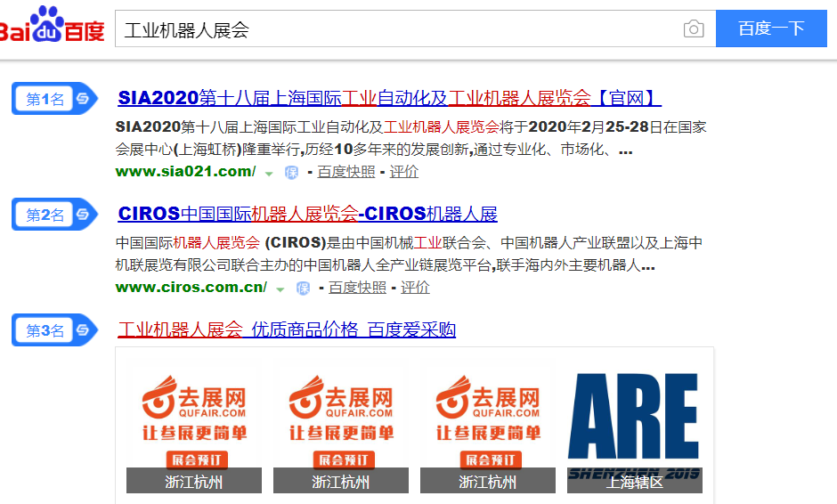Click the 第3名 rank badge icon
The image size is (837, 504).
pos(55,330)
